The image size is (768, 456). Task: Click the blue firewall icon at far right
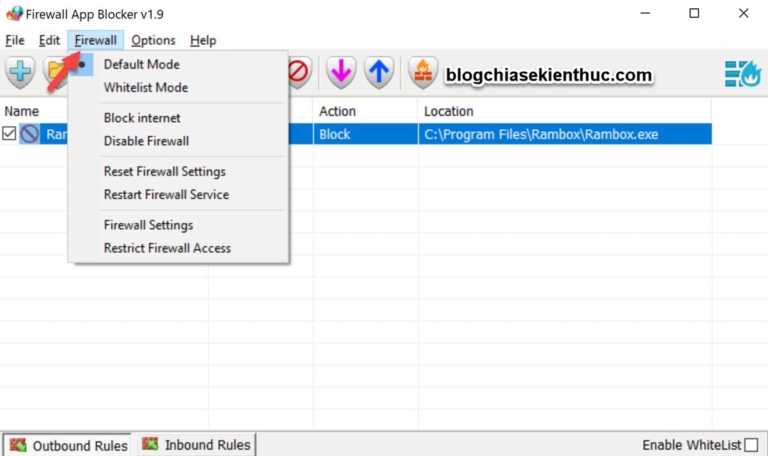click(x=742, y=74)
